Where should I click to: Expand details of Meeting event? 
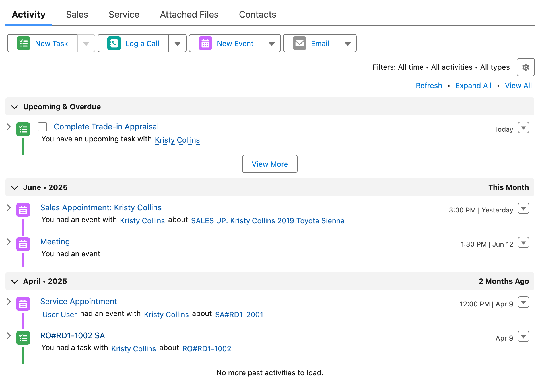pyautogui.click(x=9, y=242)
